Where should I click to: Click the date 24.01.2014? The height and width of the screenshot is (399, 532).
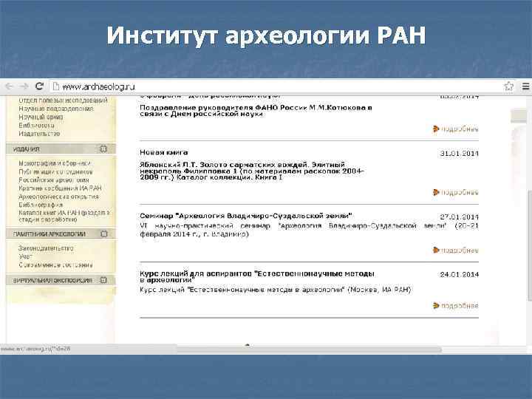click(x=460, y=274)
